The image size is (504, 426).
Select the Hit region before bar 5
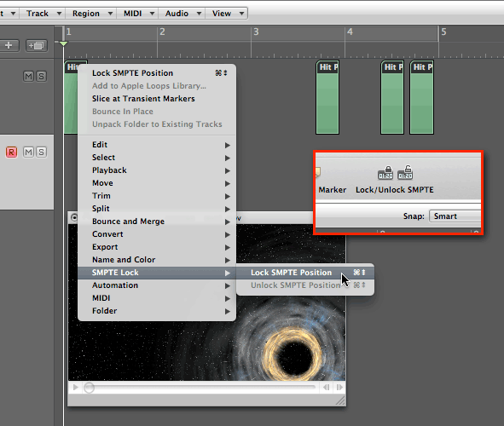(x=422, y=97)
